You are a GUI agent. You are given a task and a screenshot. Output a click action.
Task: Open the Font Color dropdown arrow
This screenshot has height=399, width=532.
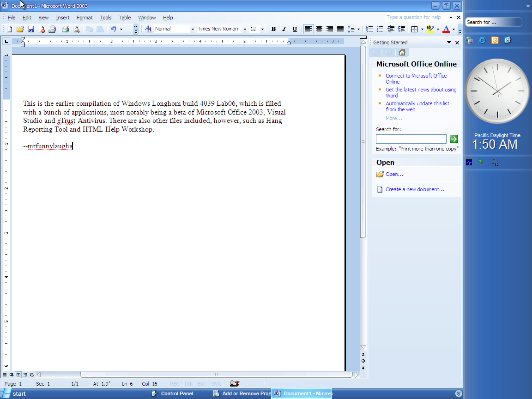[454, 29]
